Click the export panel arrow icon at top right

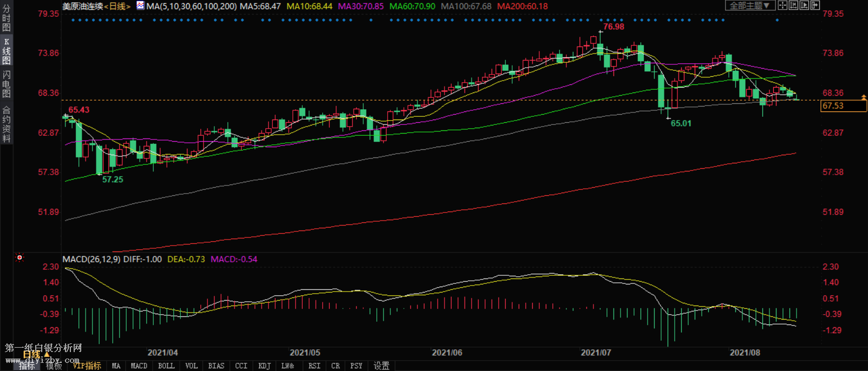pos(815,5)
